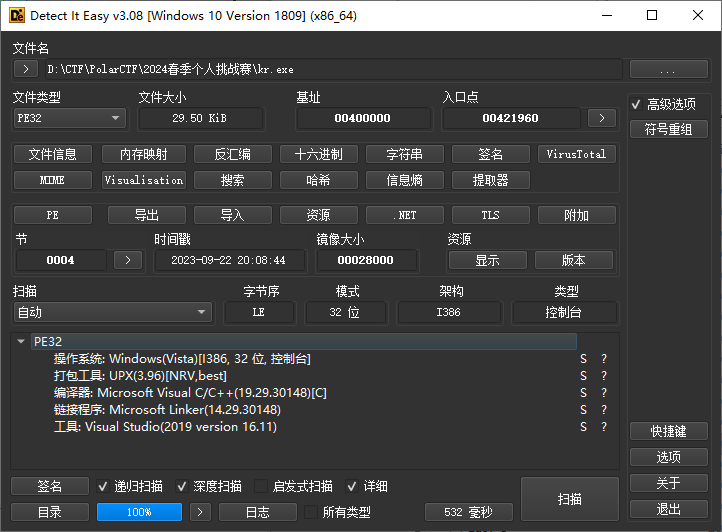Click question mark on the 链接程序 row

point(604,410)
